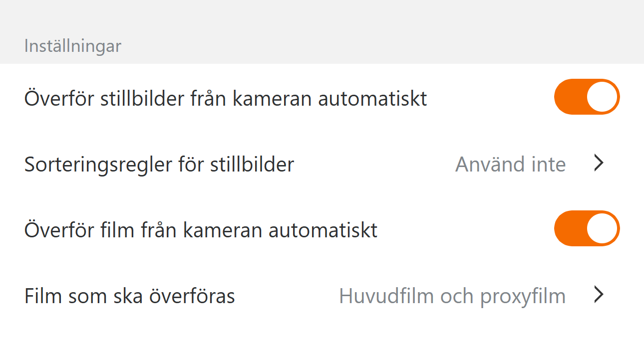Open the "Huvudfilm och proxyfilm" value selection
This screenshot has height=348, width=644.
coord(452,296)
